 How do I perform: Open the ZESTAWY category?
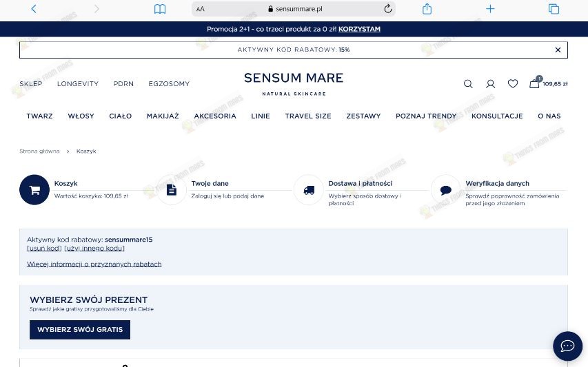pyautogui.click(x=363, y=116)
